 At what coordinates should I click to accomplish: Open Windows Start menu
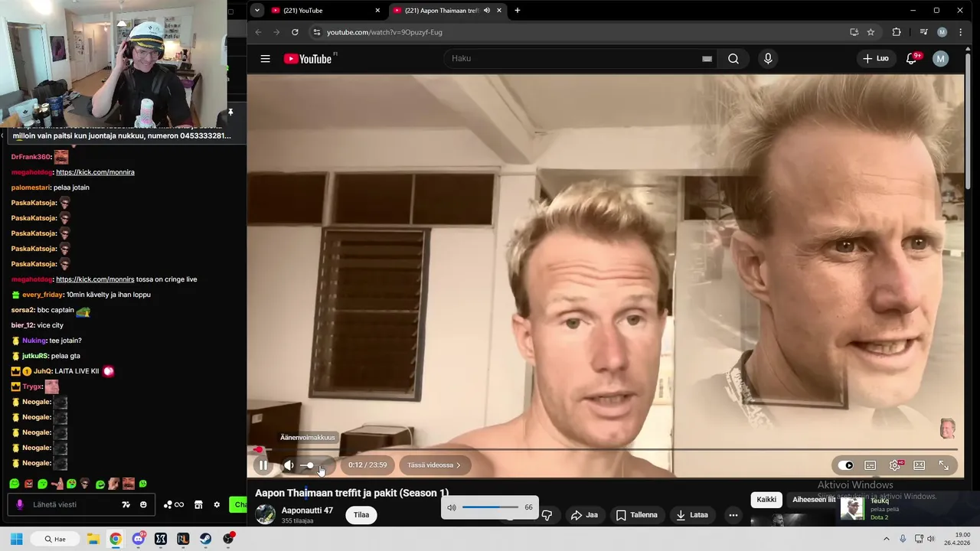point(16,539)
